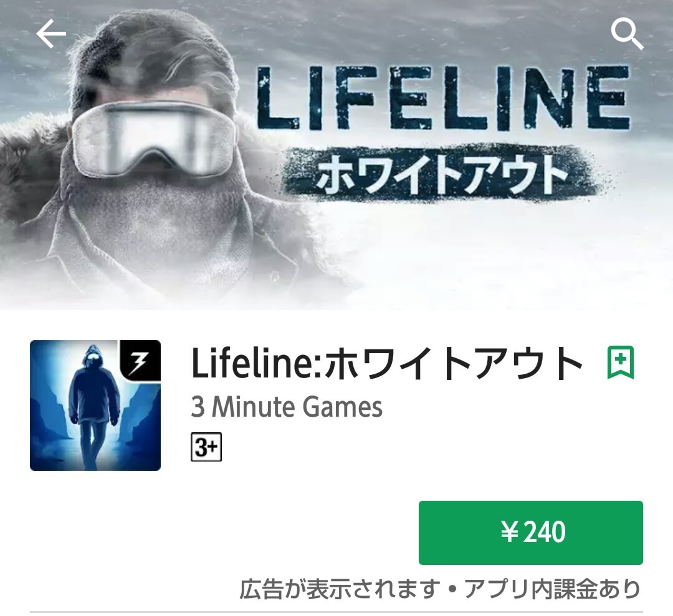Open search with the magnifier icon
Image resolution: width=673 pixels, height=616 pixels.
(x=627, y=35)
